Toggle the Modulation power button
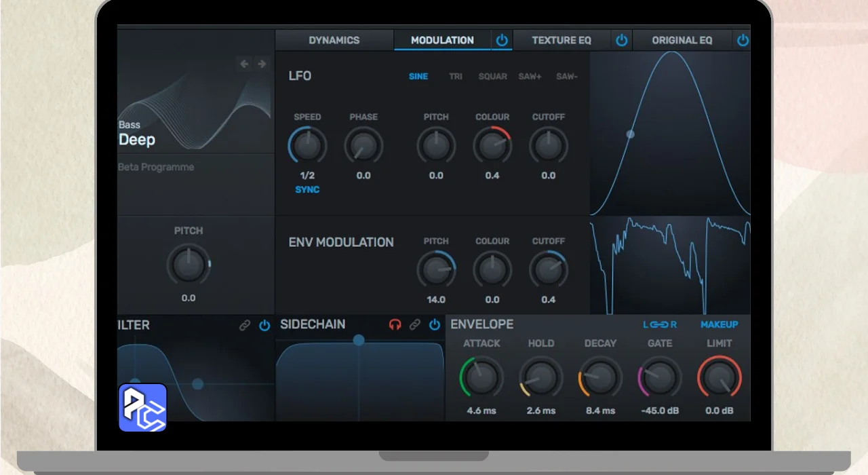868x475 pixels. click(502, 40)
